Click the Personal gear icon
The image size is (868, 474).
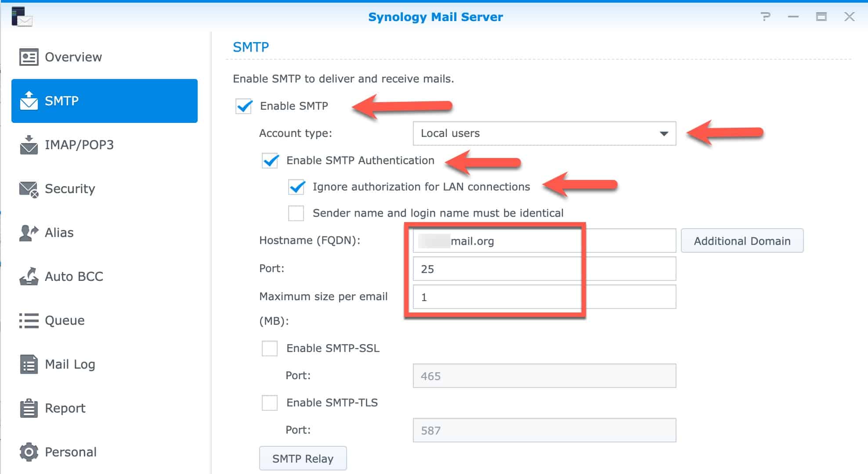pyautogui.click(x=29, y=452)
